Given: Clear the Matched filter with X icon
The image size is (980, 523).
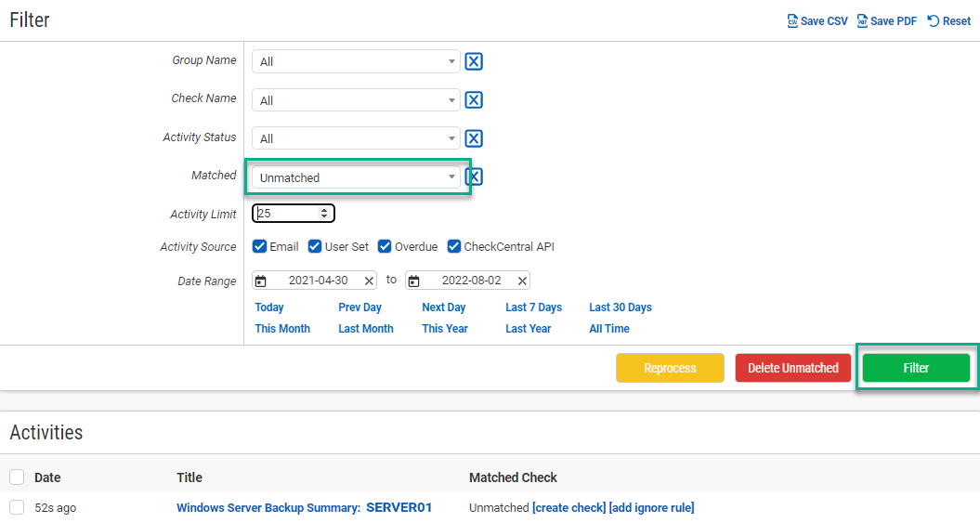Looking at the screenshot, I should (475, 177).
